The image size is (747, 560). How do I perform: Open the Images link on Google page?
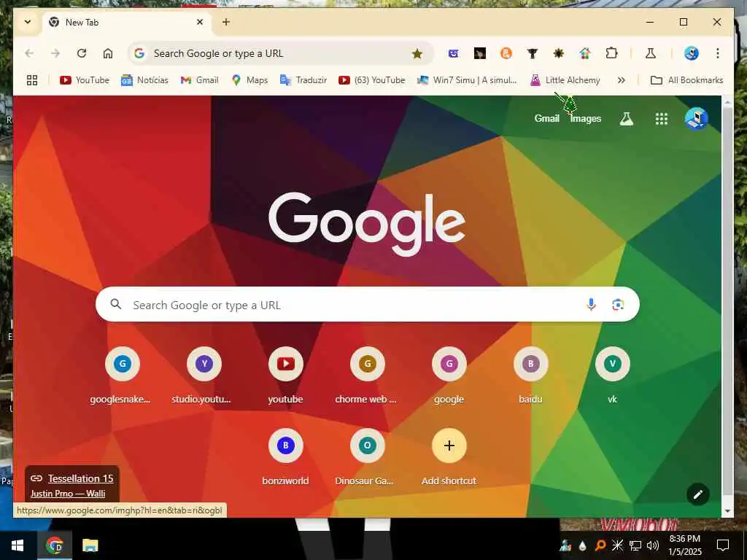coord(586,118)
